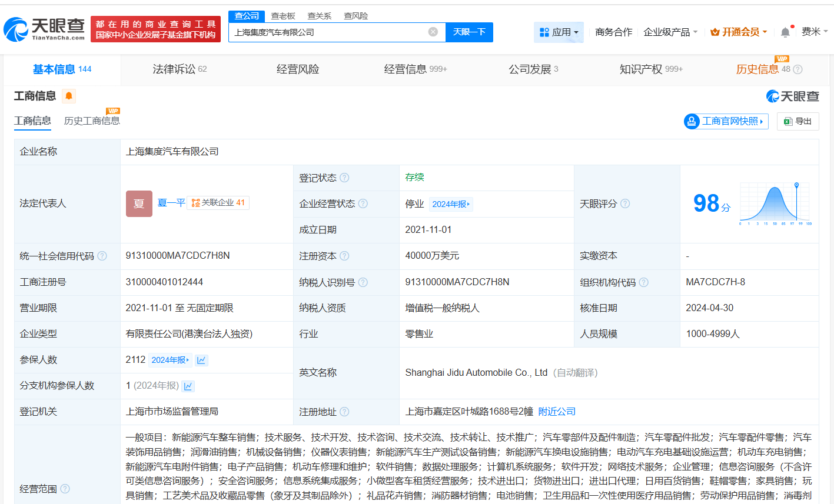Screen dimensions: 834x504
Task: Open the 费米 account dropdown
Action: tap(814, 32)
